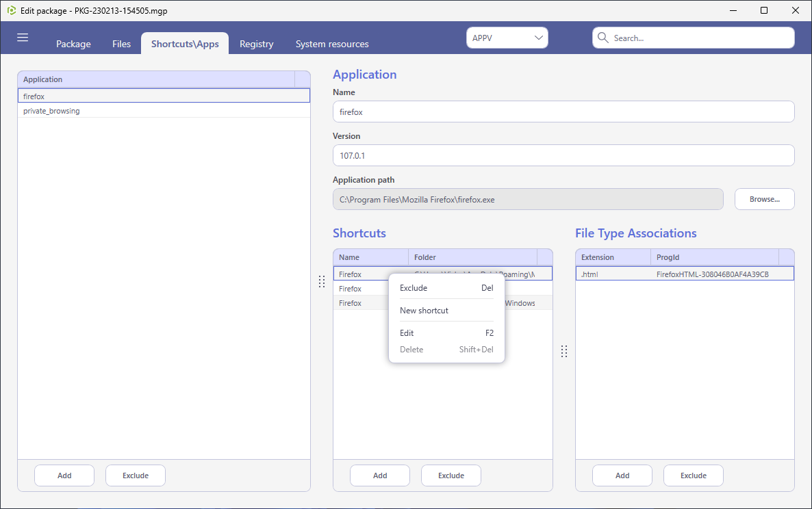The image size is (812, 509).
Task: Choose Exclude in the context menu
Action: [x=446, y=288]
